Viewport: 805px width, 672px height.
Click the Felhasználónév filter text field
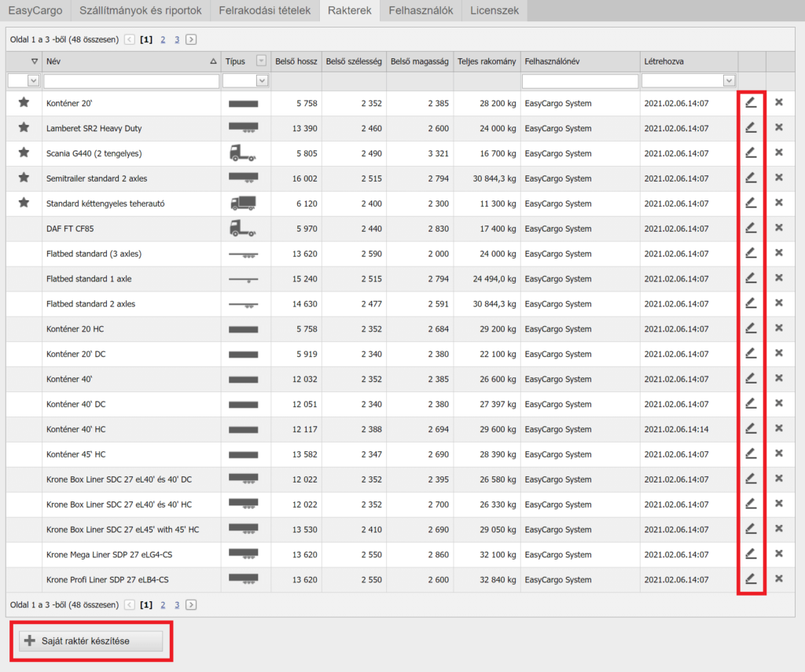pos(580,81)
